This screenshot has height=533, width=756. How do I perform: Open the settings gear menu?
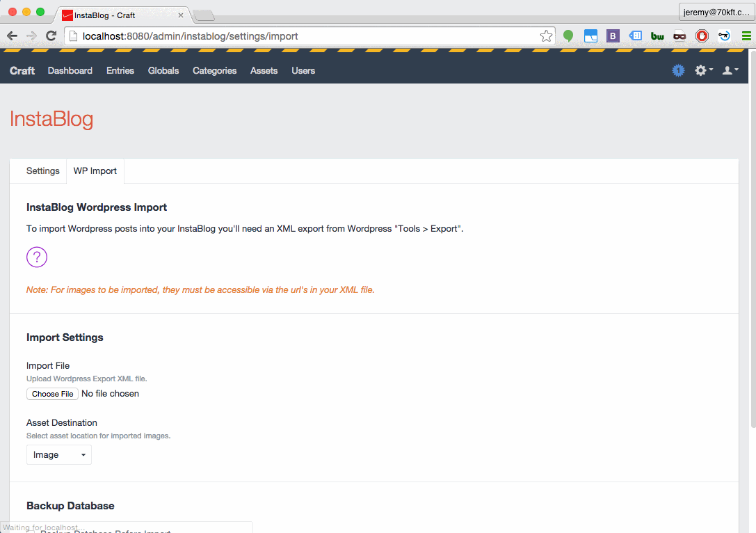(703, 70)
